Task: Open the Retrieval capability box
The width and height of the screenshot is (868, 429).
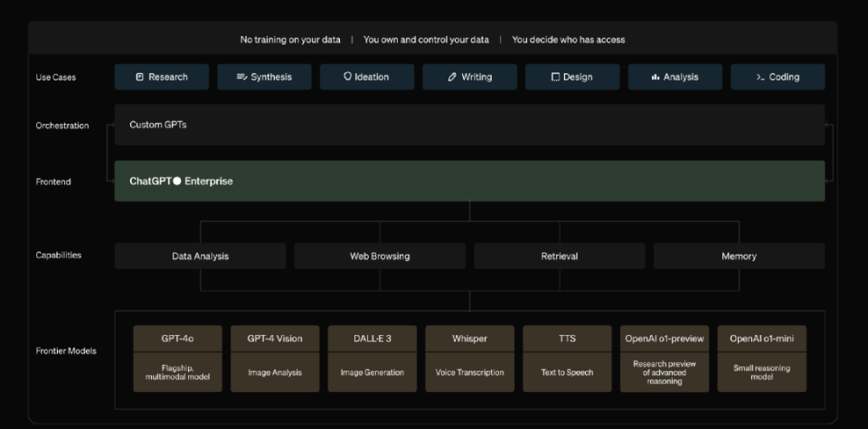Action: click(560, 256)
